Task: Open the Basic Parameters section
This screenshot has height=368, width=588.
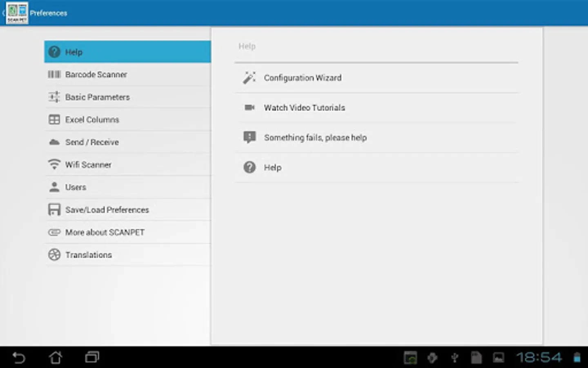Action: (x=127, y=97)
